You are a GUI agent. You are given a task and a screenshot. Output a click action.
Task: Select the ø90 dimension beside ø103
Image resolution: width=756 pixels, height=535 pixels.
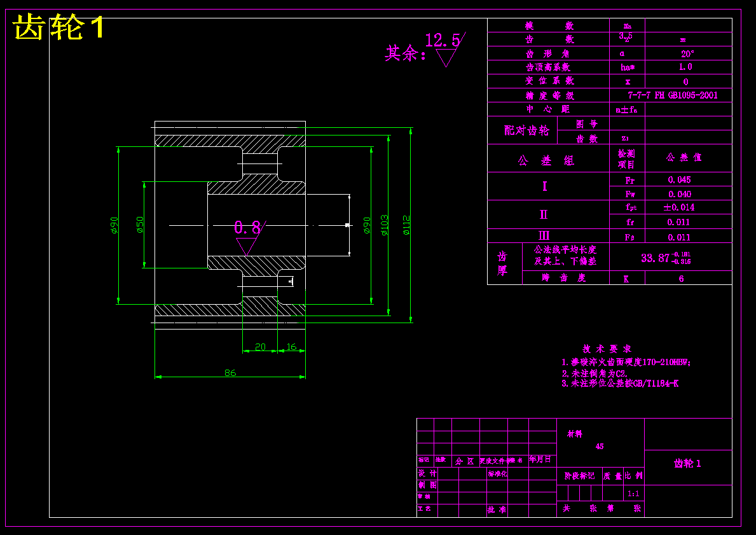click(367, 225)
